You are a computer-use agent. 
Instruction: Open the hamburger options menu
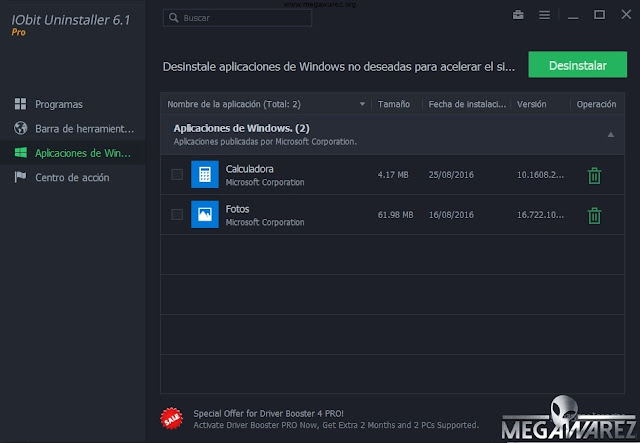point(544,15)
